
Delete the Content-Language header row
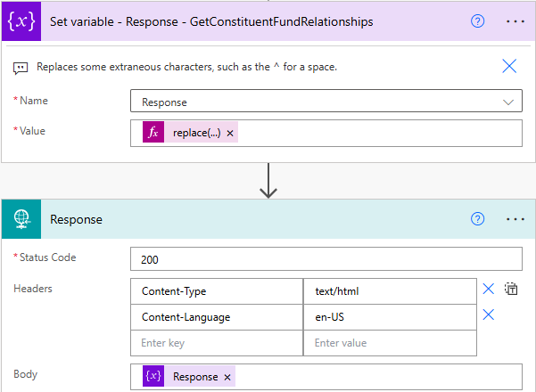488,314
